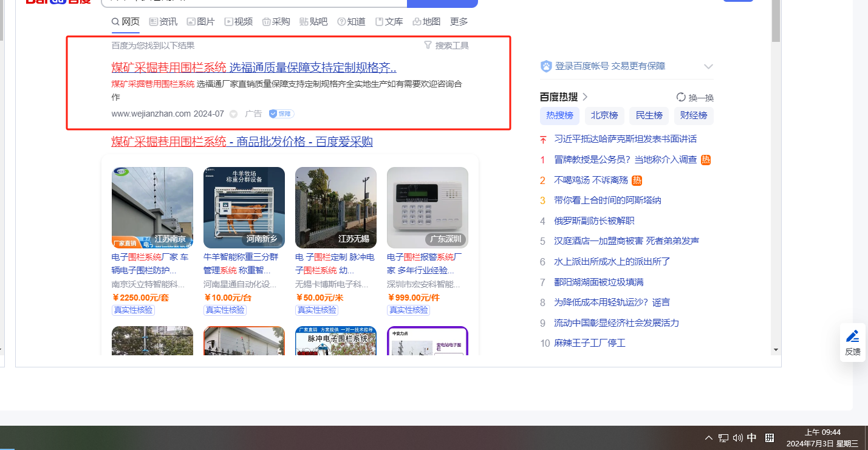Open the taskbar volume speaker icon
This screenshot has height=450, width=868.
(x=738, y=438)
